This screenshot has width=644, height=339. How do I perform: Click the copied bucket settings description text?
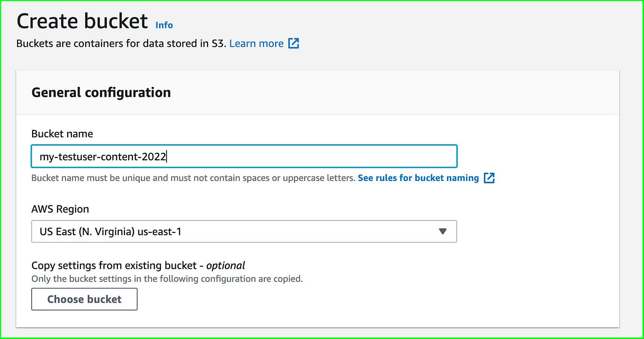coord(167,278)
